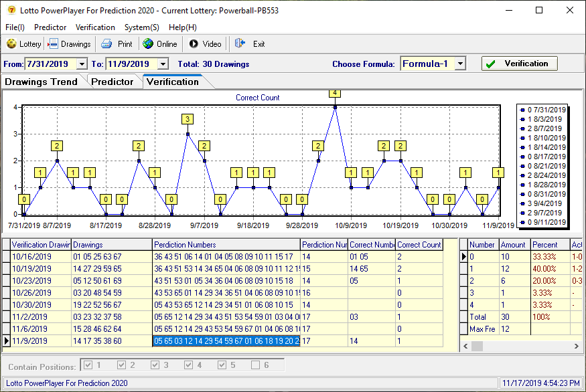The height and width of the screenshot is (392, 586).
Task: Click the From date input field
Action: coord(51,64)
